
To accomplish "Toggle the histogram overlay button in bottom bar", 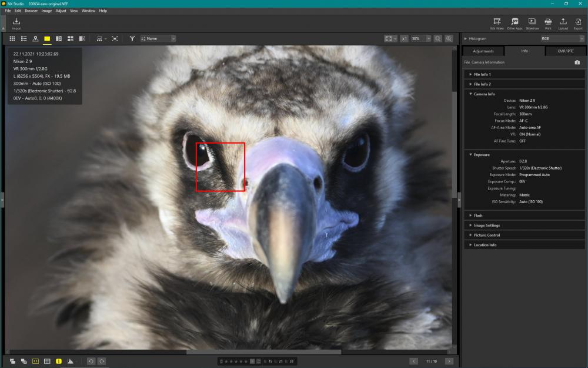I will coord(70,362).
